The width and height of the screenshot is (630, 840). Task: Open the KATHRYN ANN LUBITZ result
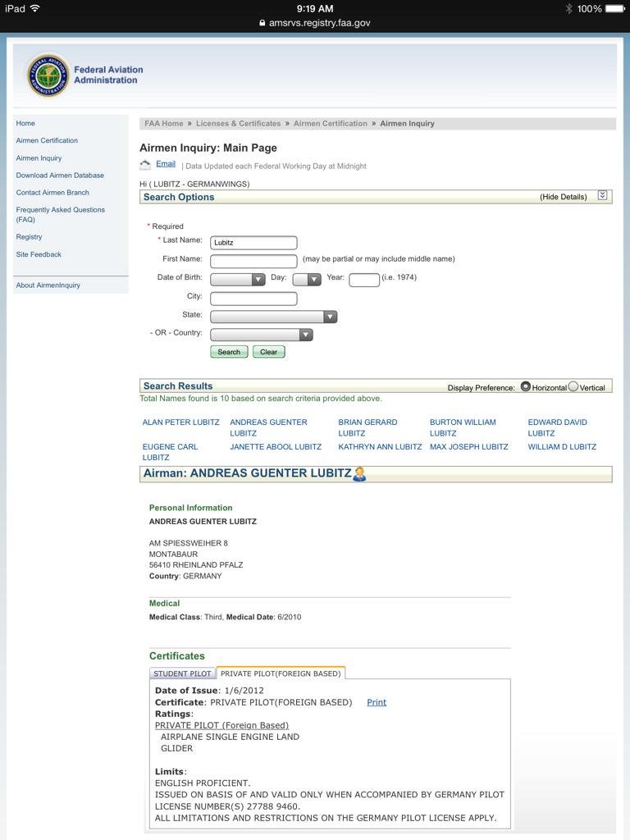click(380, 447)
